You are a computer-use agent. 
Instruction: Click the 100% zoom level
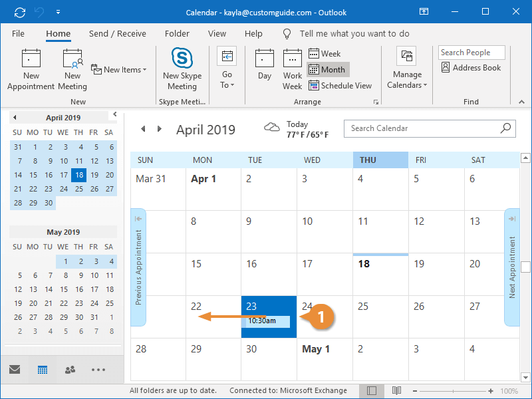tap(509, 391)
